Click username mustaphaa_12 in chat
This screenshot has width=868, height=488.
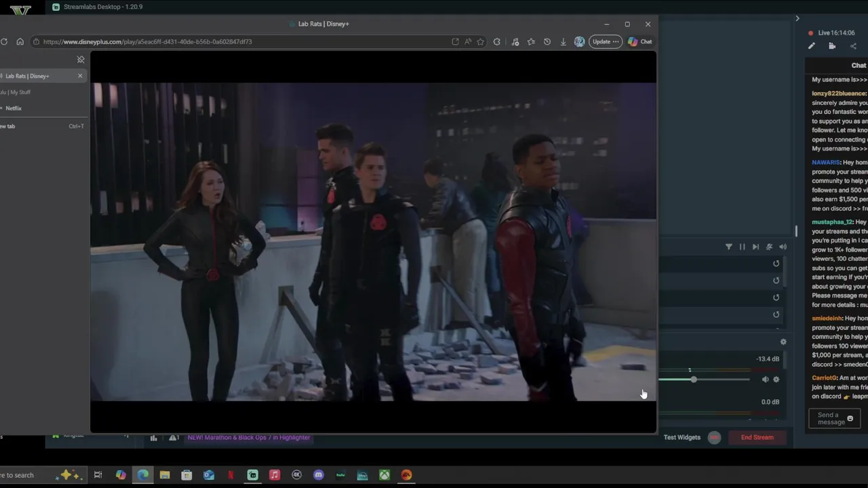click(832, 222)
